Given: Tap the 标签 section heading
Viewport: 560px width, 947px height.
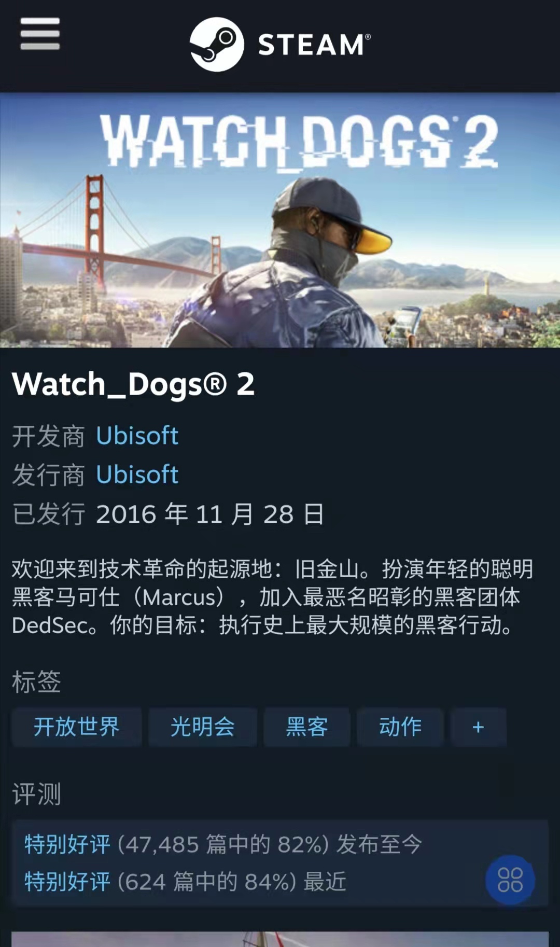Looking at the screenshot, I should [x=36, y=681].
